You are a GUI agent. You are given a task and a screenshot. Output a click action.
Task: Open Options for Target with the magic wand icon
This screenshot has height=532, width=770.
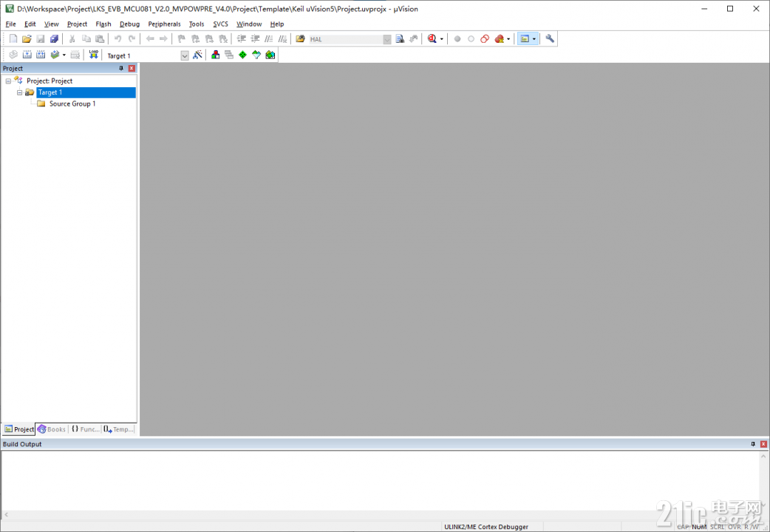197,55
